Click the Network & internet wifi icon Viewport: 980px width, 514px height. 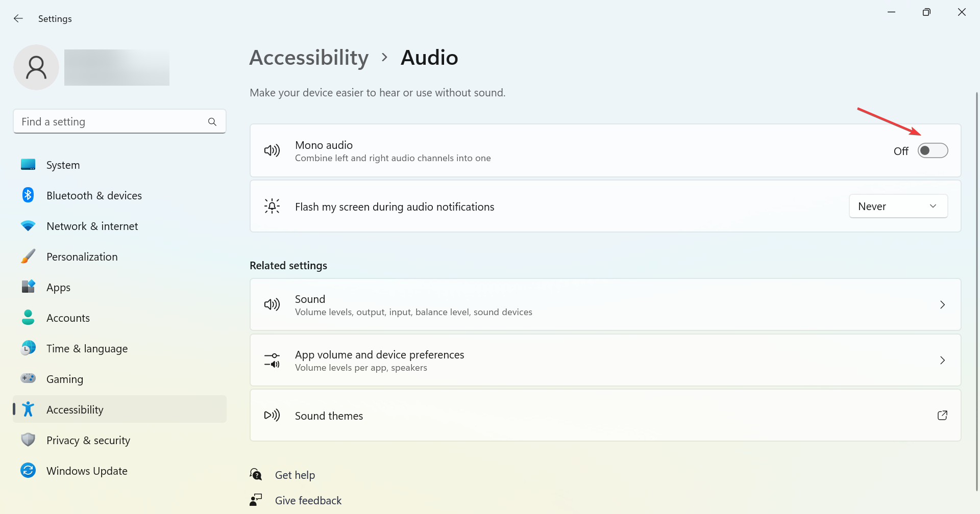point(28,226)
